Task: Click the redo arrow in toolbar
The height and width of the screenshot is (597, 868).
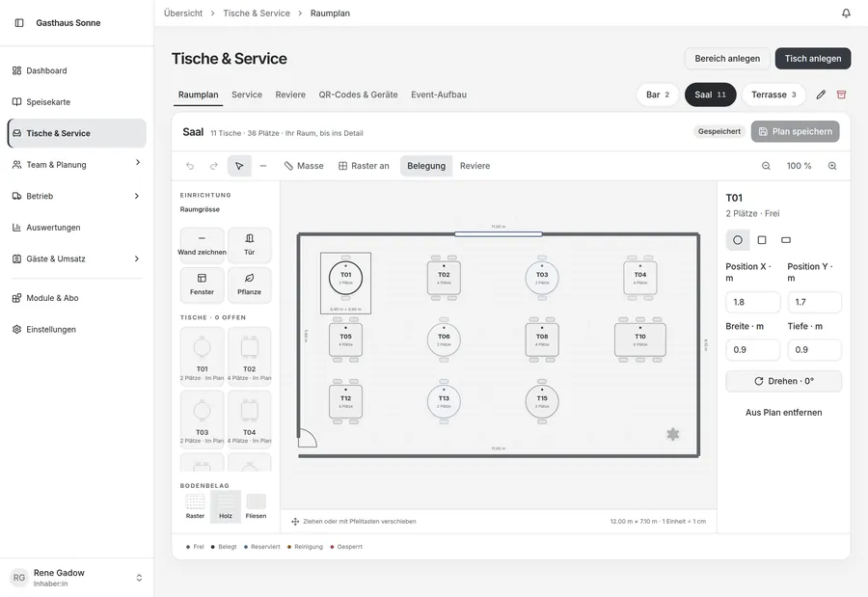Action: pos(214,166)
